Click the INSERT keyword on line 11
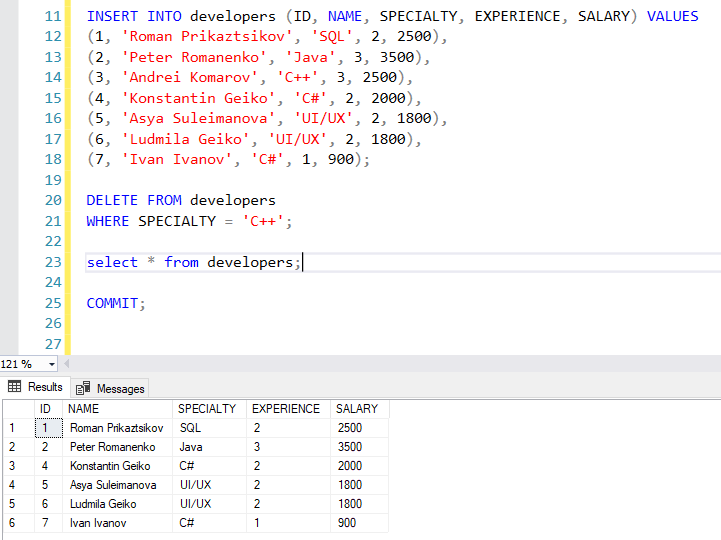This screenshot has width=721, height=540. point(112,16)
